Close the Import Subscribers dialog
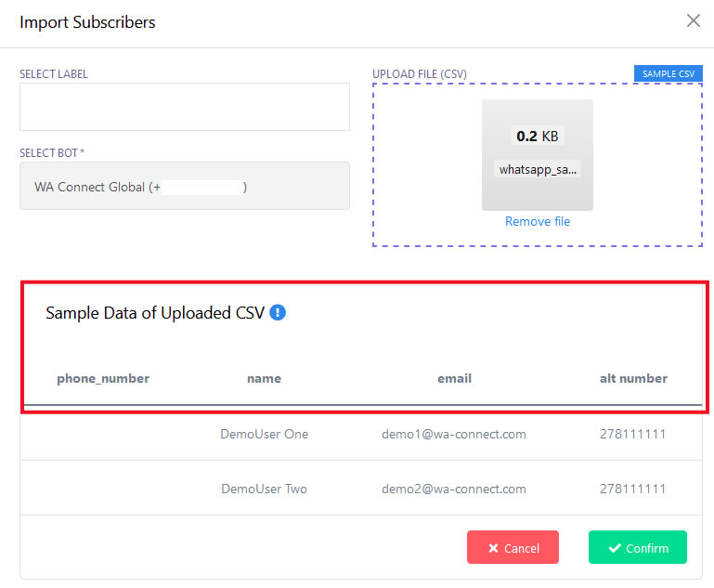 coord(693,20)
